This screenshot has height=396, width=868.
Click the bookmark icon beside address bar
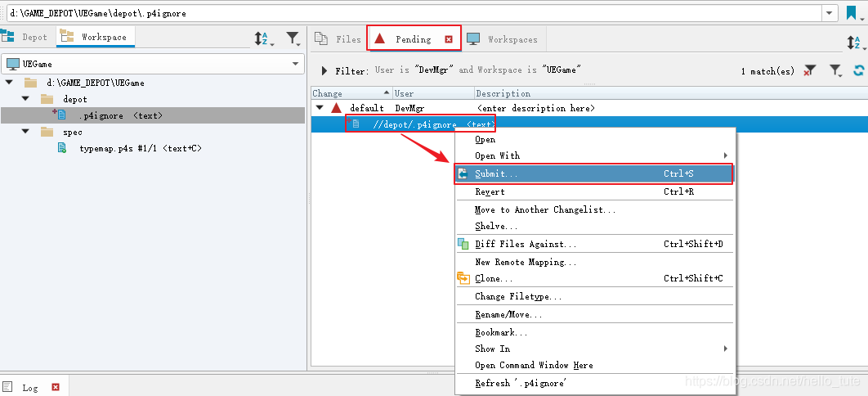pos(852,12)
